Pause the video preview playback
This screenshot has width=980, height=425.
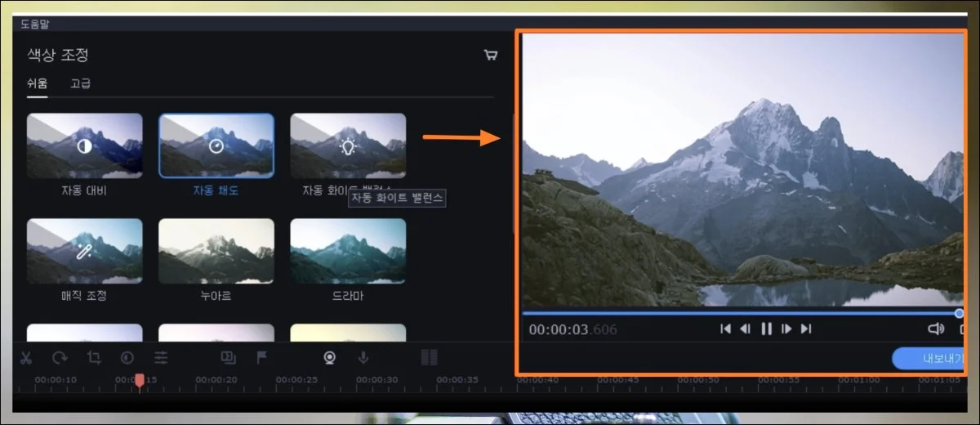[x=766, y=329]
